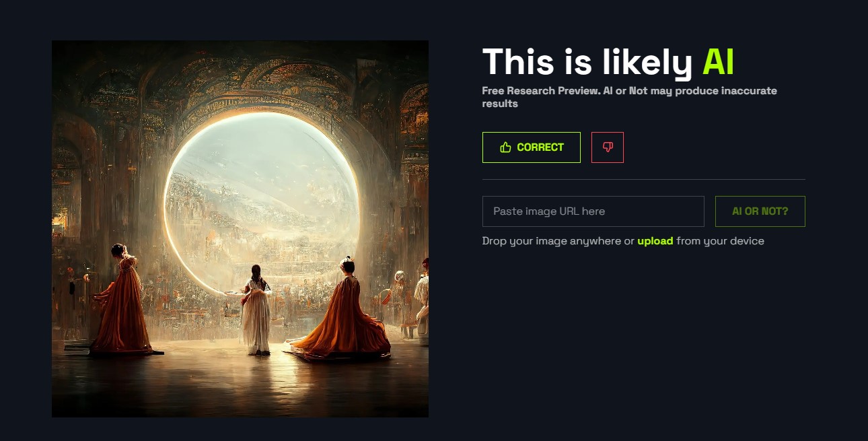Click the thumbs-up icon in CORRECT button
This screenshot has width=868, height=441.
pos(505,147)
